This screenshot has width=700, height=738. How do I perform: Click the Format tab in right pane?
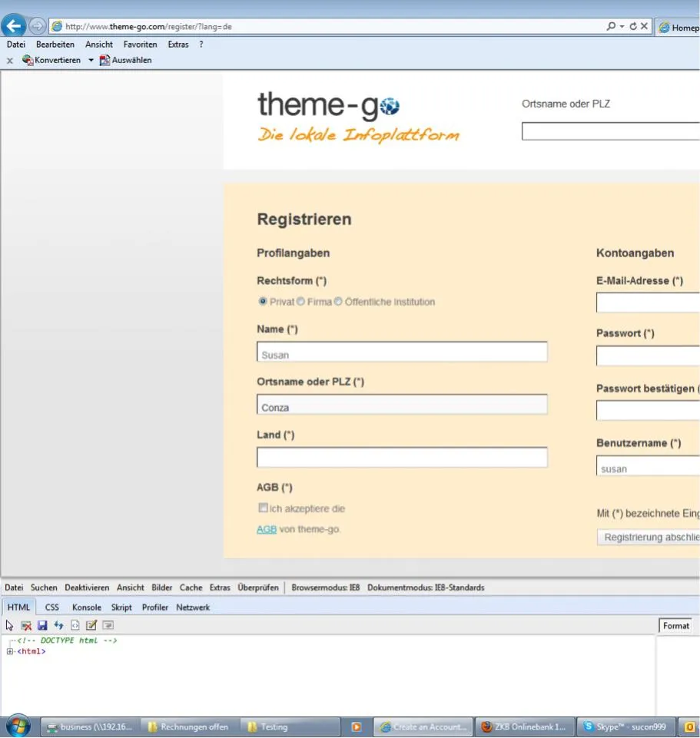pyautogui.click(x=675, y=626)
